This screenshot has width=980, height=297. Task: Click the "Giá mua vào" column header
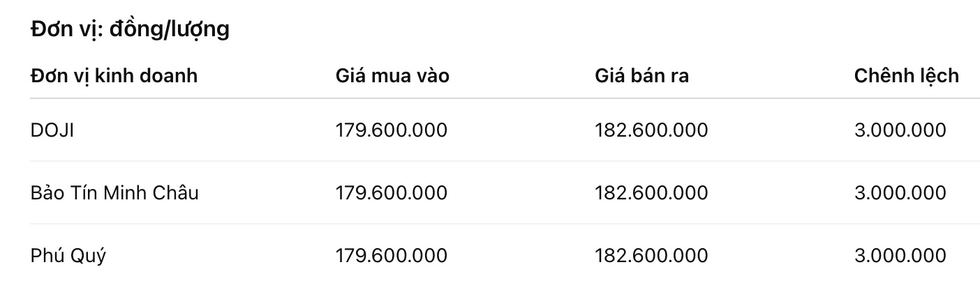[392, 75]
